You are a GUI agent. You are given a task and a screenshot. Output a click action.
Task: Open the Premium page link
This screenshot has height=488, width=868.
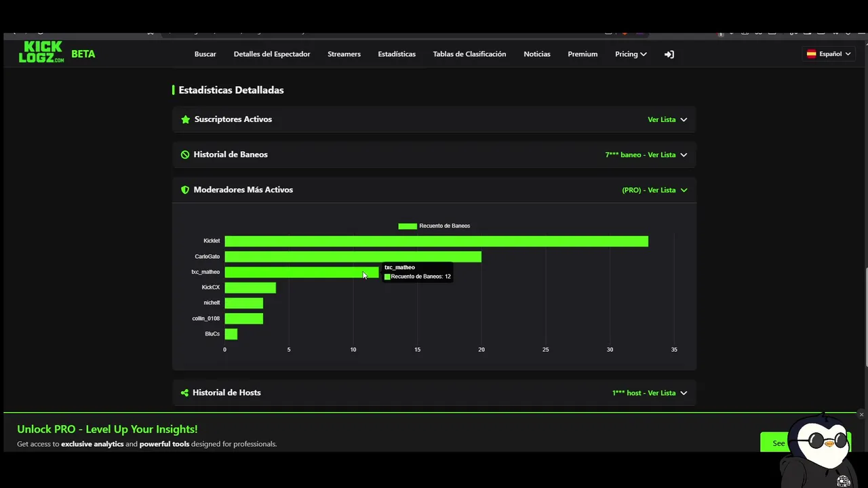(x=583, y=54)
